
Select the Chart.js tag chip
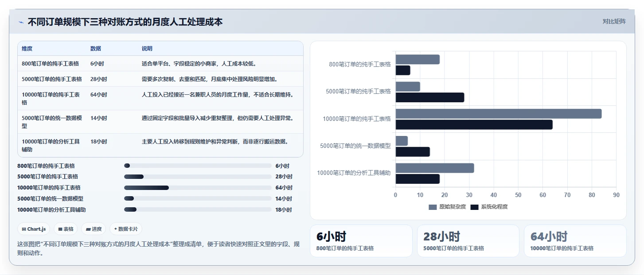point(34,229)
